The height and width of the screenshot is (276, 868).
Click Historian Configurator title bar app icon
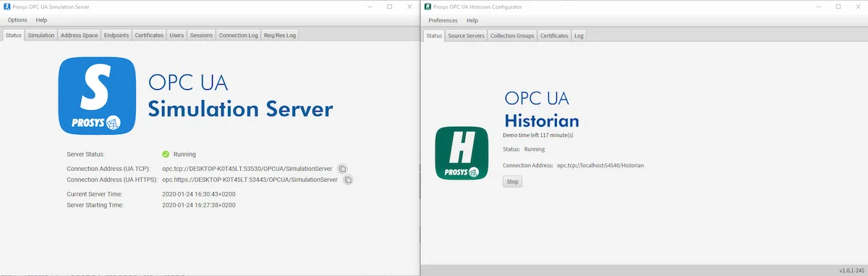[427, 7]
